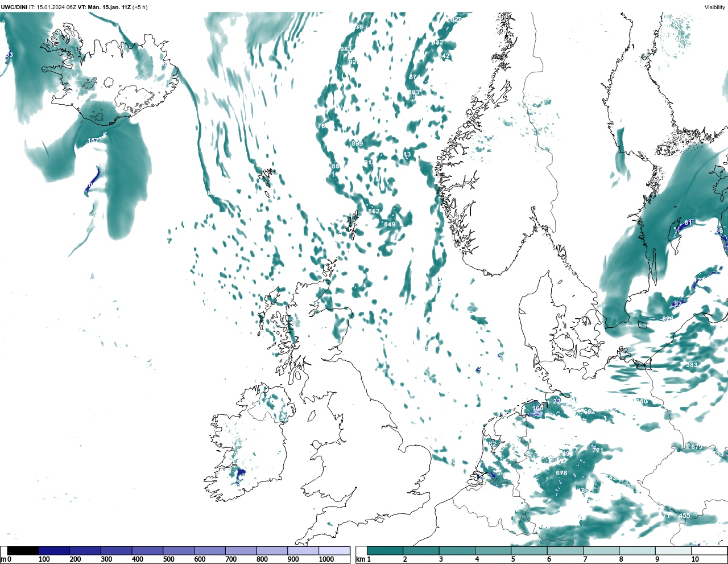Select the '899' value on the map
Image resolution: width=728 pixels, height=564 pixels.
coord(357,143)
